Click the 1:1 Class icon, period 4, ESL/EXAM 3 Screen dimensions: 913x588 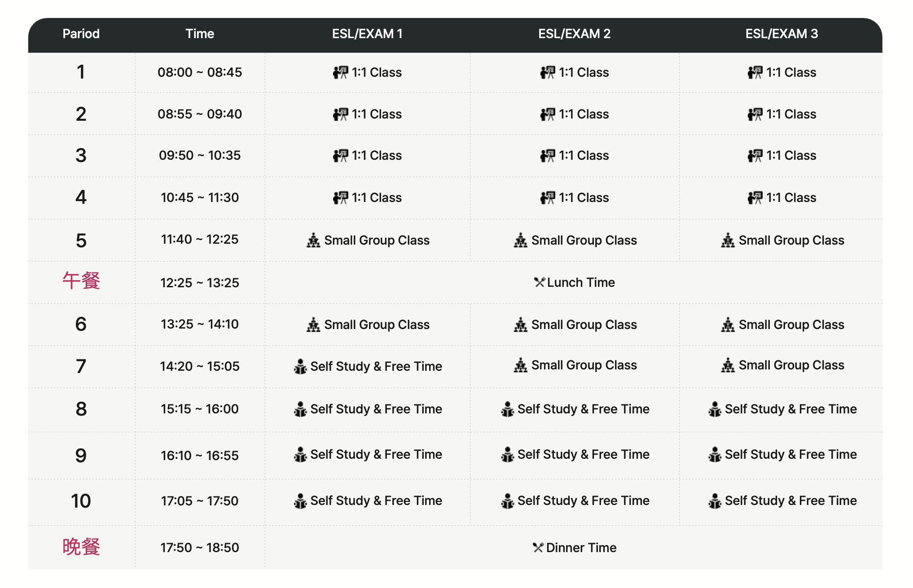click(x=755, y=197)
